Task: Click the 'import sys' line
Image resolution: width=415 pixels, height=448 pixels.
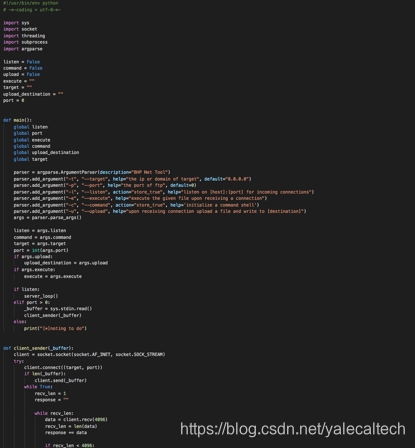Action: pyautogui.click(x=16, y=23)
